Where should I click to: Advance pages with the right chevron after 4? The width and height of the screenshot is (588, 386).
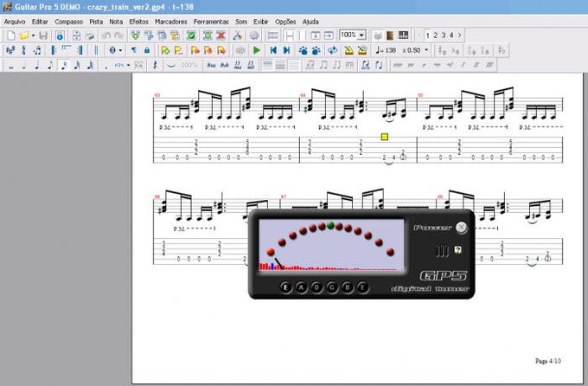click(460, 35)
